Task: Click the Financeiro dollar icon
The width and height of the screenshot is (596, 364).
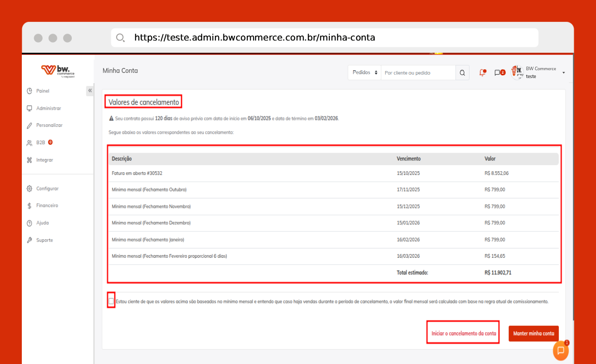Action: 30,206
